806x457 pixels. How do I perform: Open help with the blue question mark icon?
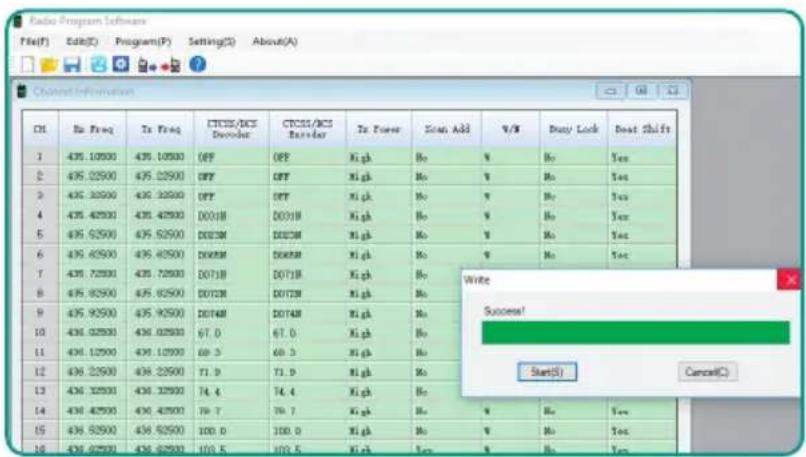pyautogui.click(x=197, y=64)
